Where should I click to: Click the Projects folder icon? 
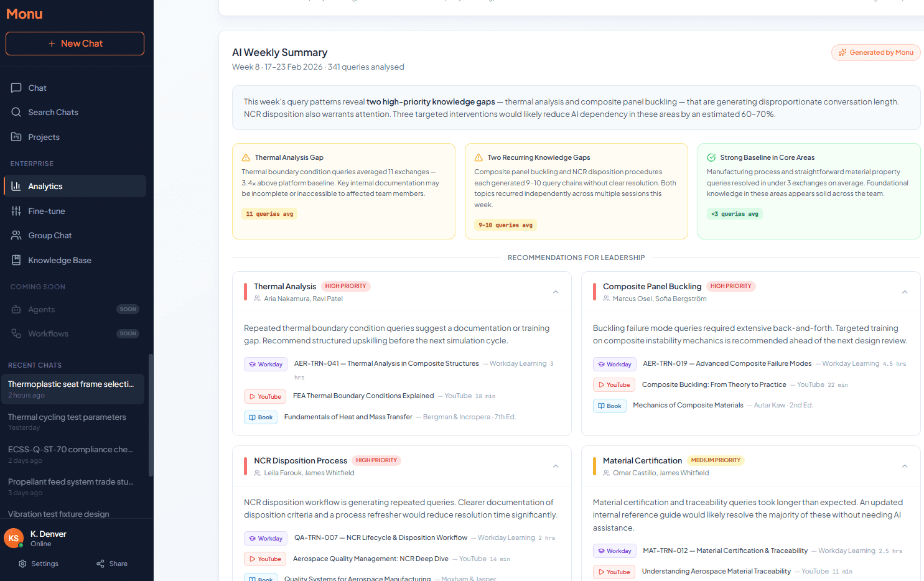(16, 137)
